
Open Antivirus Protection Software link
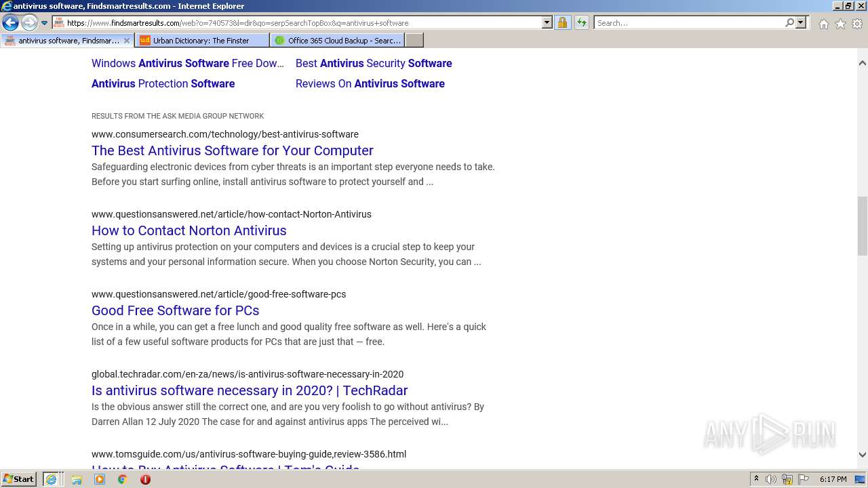click(x=163, y=83)
